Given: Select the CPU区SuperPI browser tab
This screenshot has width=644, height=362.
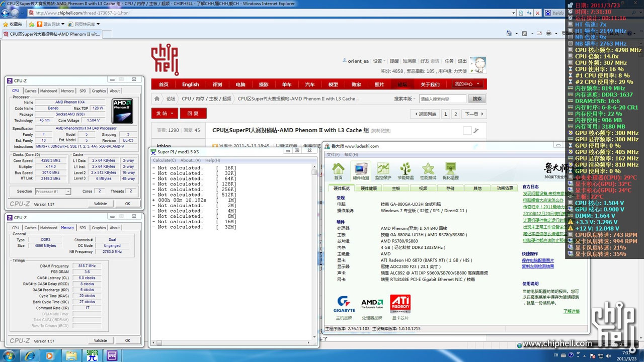Looking at the screenshot, I should [x=52, y=34].
